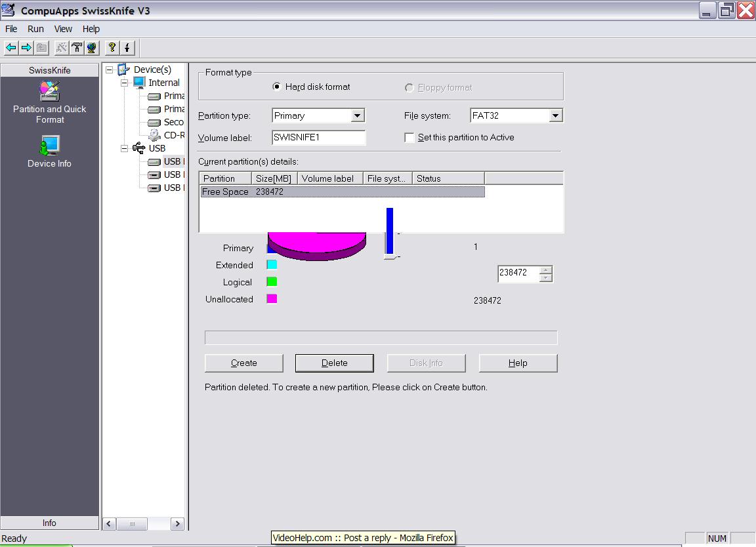Click tree scrollbar left arrow

tap(109, 524)
